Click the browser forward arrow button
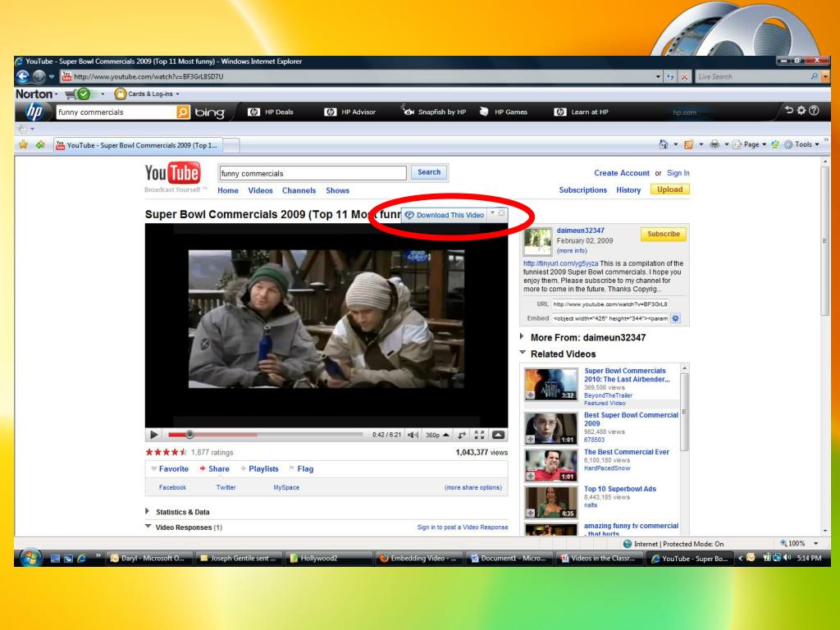The width and height of the screenshot is (840, 630). click(39, 76)
